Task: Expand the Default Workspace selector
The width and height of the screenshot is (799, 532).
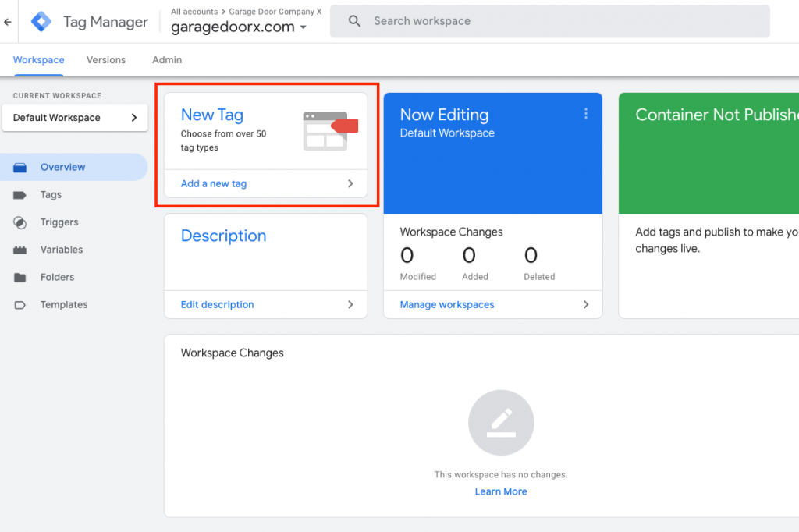Action: coord(75,118)
